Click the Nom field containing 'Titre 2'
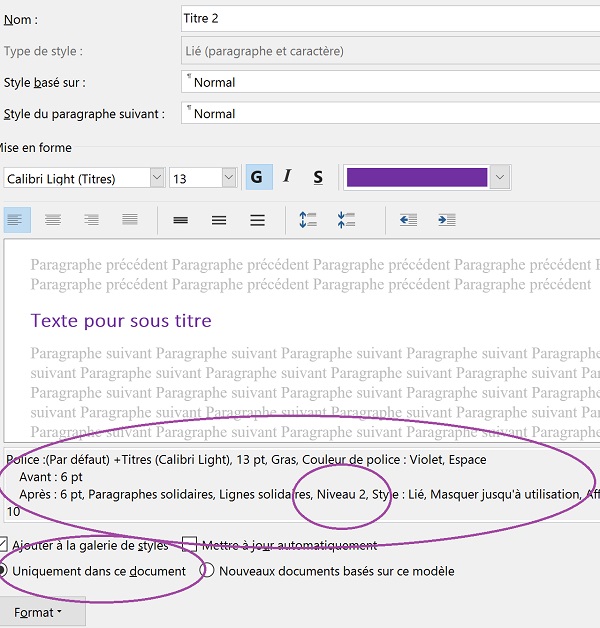 [x=391, y=18]
